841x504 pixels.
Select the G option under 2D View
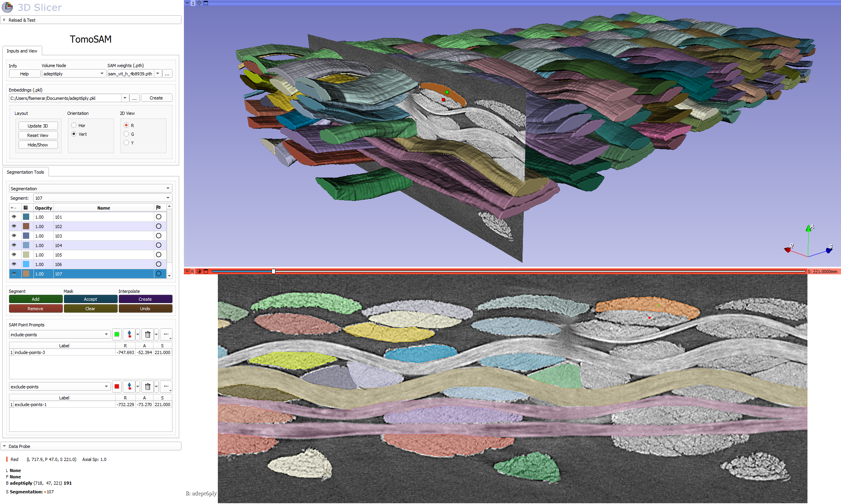point(126,134)
